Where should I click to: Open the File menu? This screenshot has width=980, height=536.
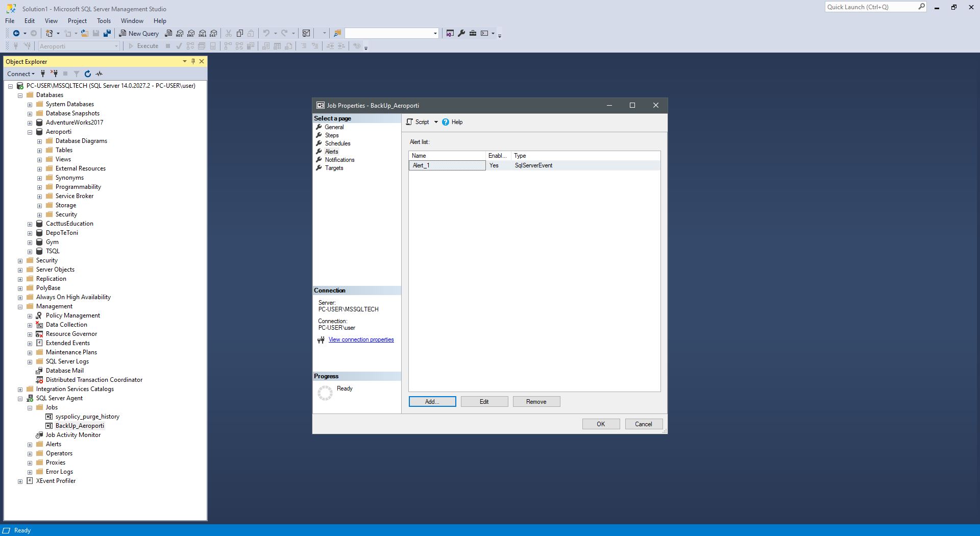(10, 21)
